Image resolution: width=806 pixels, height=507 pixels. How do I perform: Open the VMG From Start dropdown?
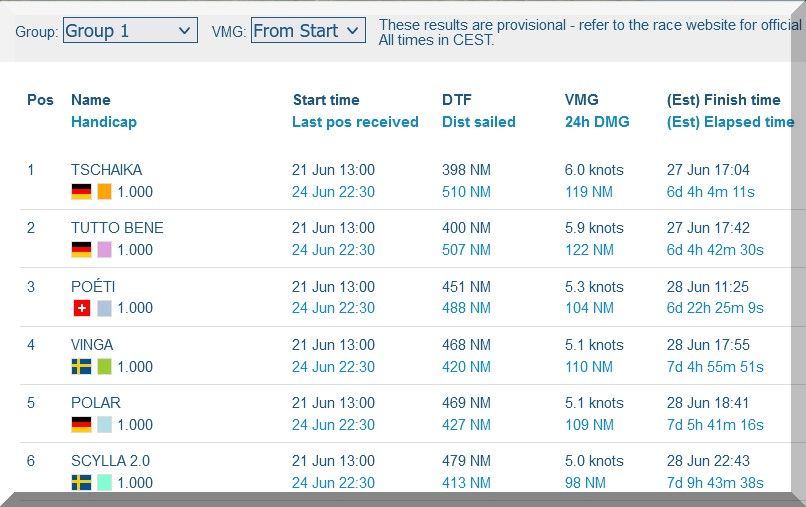pyautogui.click(x=307, y=31)
